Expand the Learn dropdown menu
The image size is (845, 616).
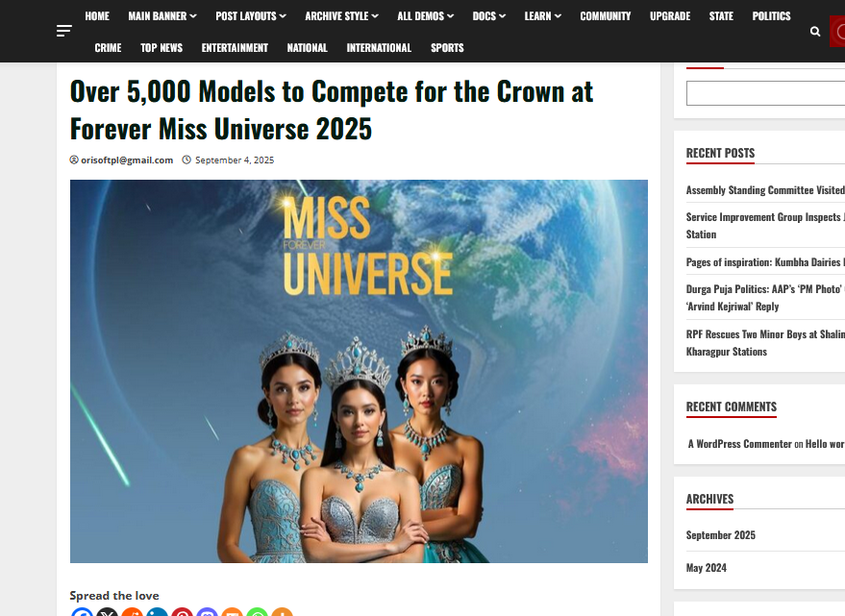pyautogui.click(x=543, y=16)
